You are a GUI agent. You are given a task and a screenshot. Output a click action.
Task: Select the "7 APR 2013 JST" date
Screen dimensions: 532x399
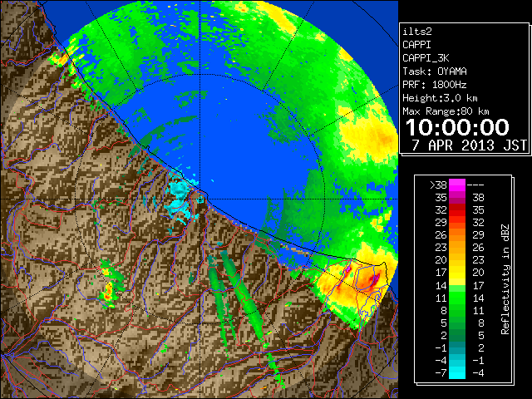tap(469, 145)
